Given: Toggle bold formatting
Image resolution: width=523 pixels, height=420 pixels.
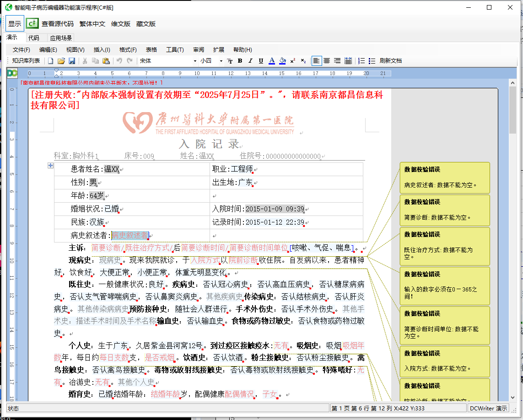Looking at the screenshot, I should [x=240, y=61].
